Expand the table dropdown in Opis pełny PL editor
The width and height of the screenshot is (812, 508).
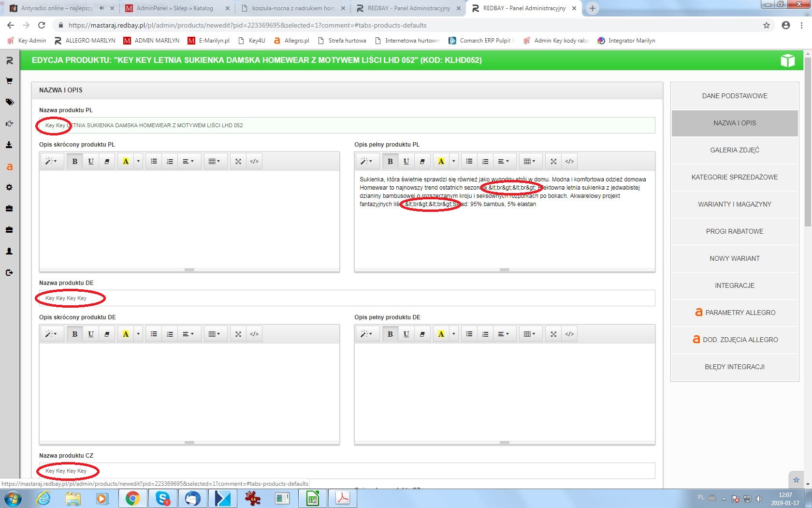(529, 161)
